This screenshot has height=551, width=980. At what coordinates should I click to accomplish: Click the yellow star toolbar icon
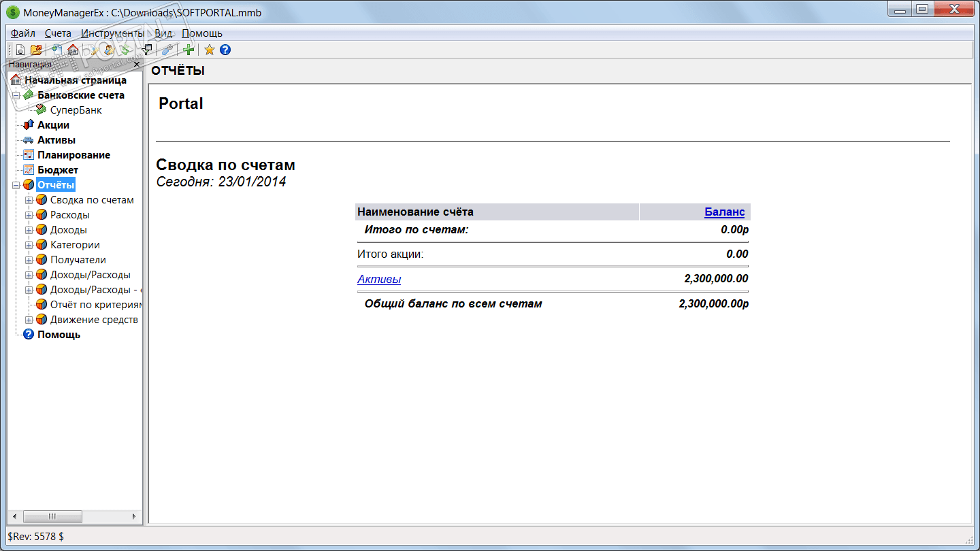coord(210,50)
